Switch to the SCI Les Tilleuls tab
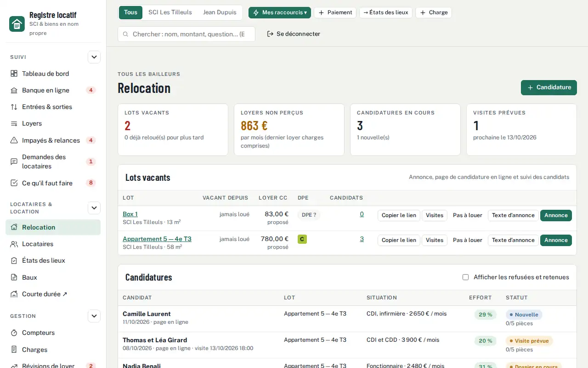 (x=170, y=12)
